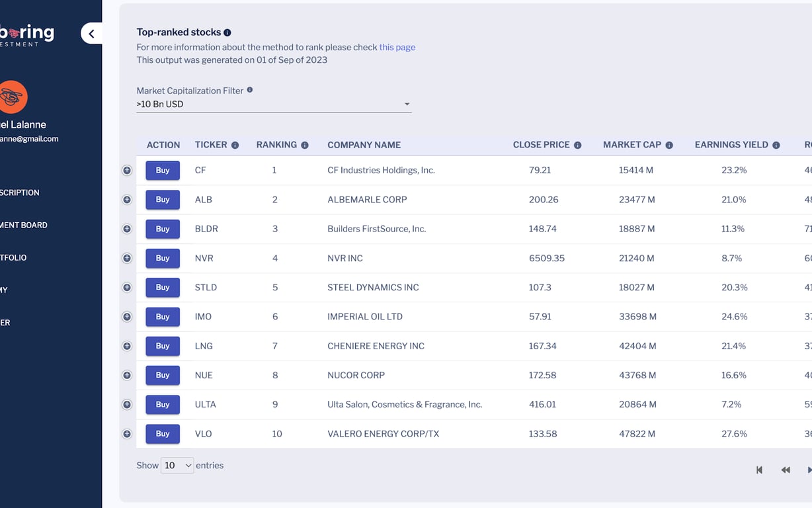The image size is (812, 508).
Task: Click info icon next to Top-ranked stocks
Action: click(x=227, y=32)
